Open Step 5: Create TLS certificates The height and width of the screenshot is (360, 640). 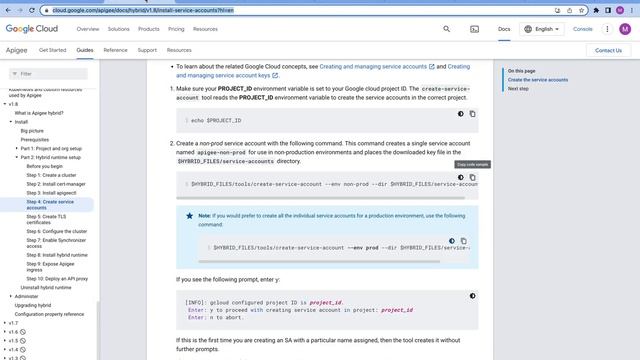point(46,220)
